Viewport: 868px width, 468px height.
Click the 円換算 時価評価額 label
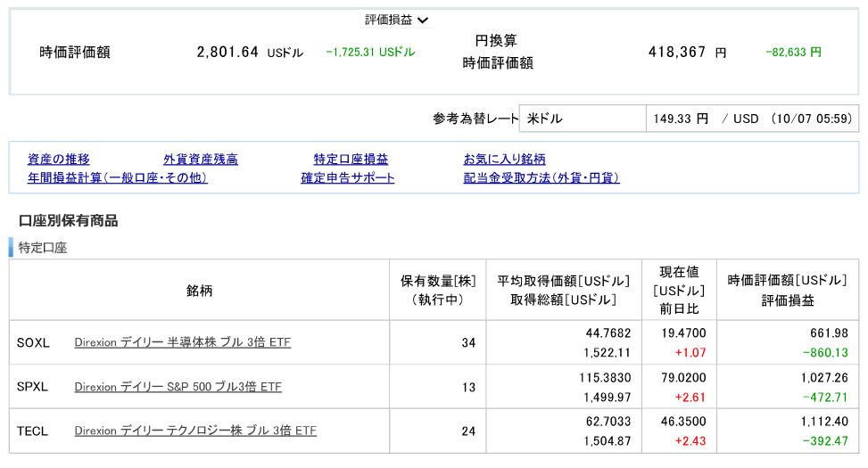(x=498, y=52)
